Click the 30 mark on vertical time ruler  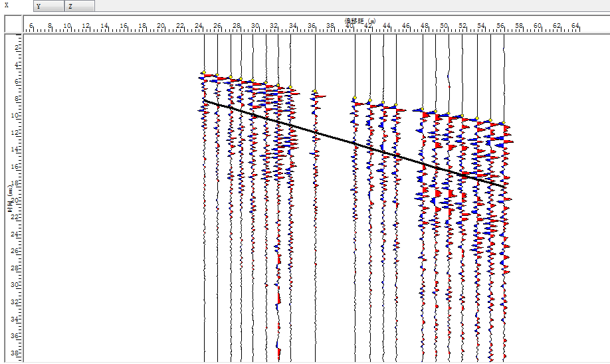pos(17,284)
